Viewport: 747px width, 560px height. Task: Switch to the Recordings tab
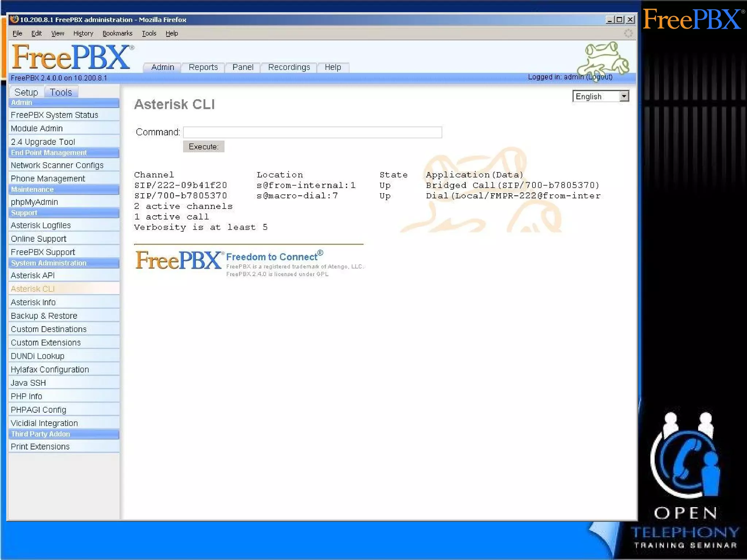point(289,67)
